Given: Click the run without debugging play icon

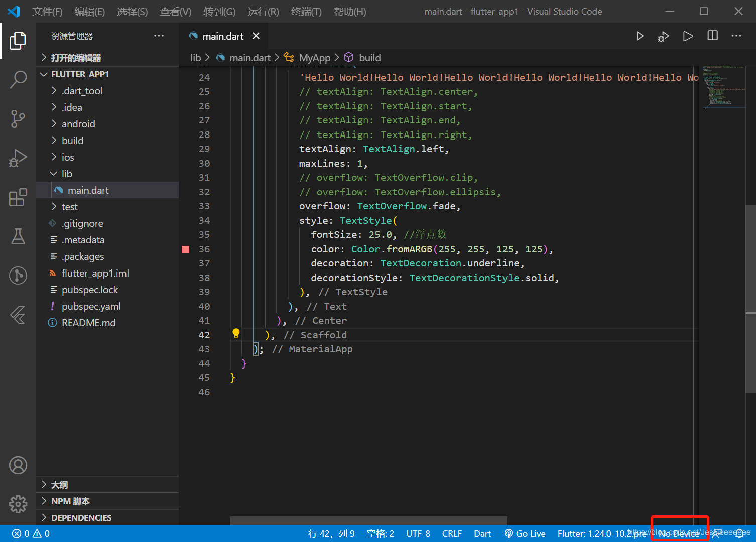Looking at the screenshot, I should click(x=640, y=36).
